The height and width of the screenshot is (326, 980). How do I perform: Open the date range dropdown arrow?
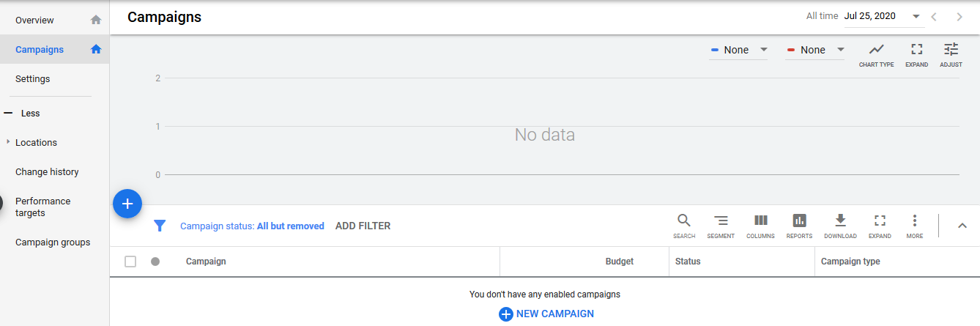[916, 16]
